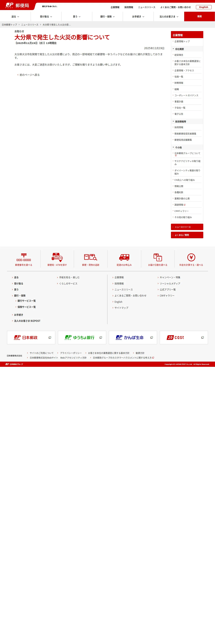This screenshot has width=215, height=644.
Task: Open ソーシャルメディア in the footer
Action: pos(170,284)
